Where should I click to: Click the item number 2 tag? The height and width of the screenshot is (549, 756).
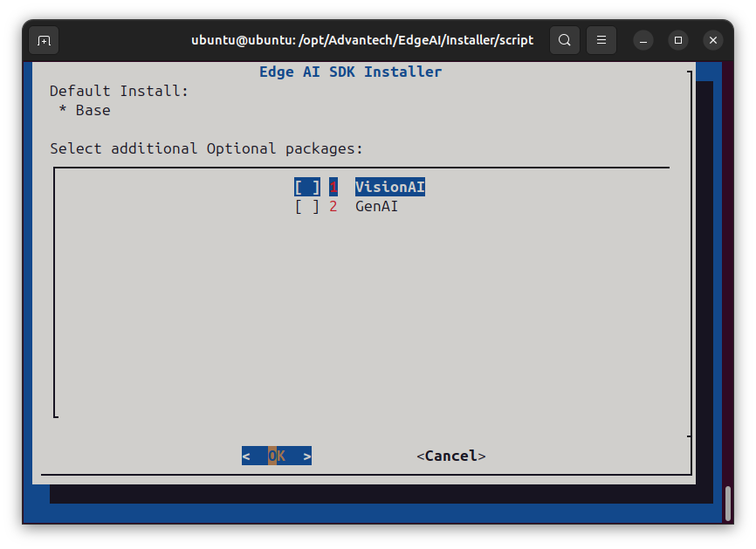click(x=333, y=207)
